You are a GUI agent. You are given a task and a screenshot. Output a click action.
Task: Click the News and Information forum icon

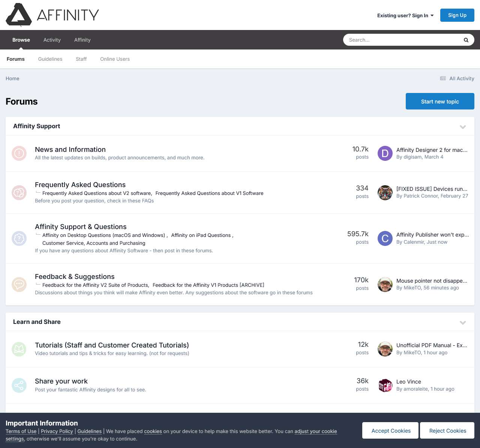(x=19, y=153)
